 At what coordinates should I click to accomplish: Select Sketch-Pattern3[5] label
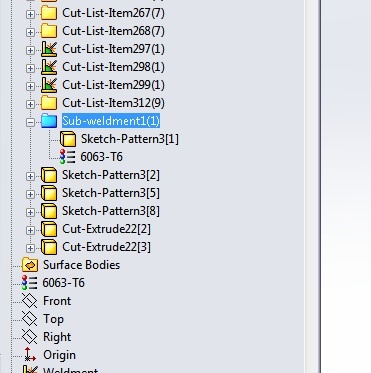111,193
